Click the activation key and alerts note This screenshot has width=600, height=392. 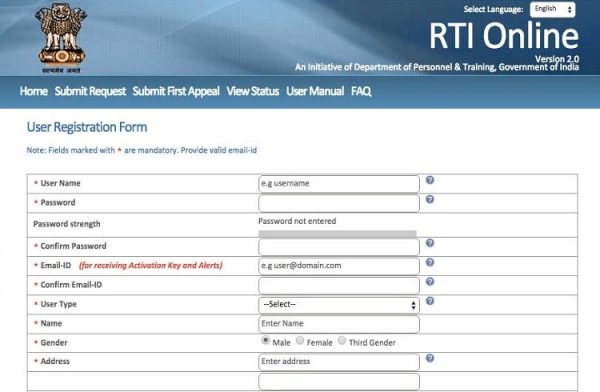click(151, 265)
